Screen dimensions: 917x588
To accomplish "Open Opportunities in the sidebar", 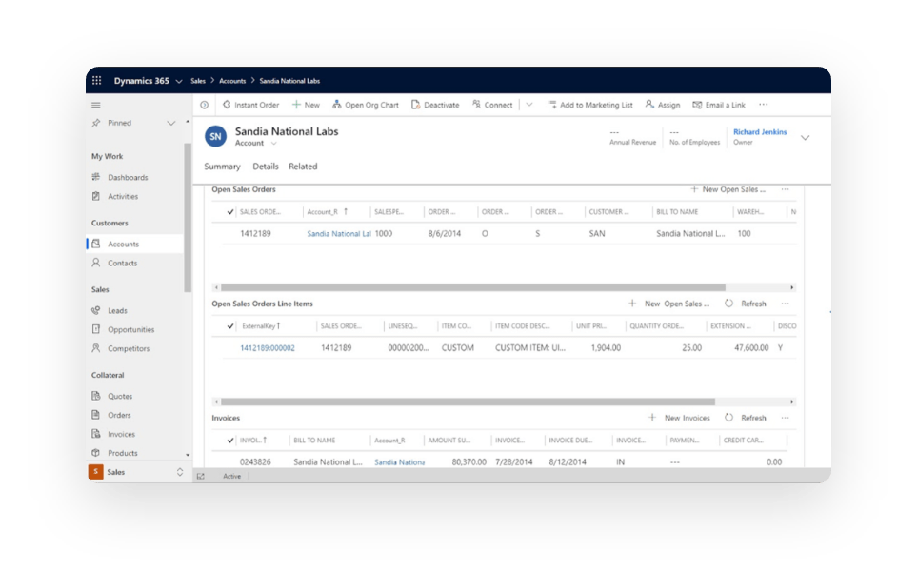I will tap(131, 329).
